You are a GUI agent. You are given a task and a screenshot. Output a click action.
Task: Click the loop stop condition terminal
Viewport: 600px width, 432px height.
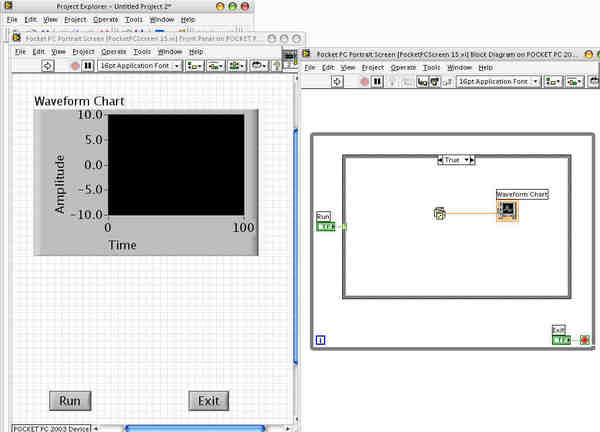click(x=584, y=340)
